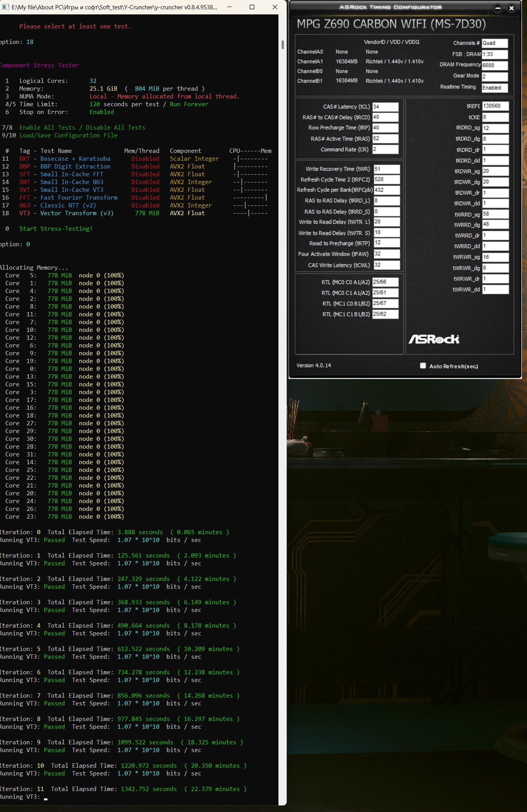This screenshot has width=527, height=812.
Task: Click the elapsed time '1342.752 seconds'
Action: pyautogui.click(x=149, y=789)
